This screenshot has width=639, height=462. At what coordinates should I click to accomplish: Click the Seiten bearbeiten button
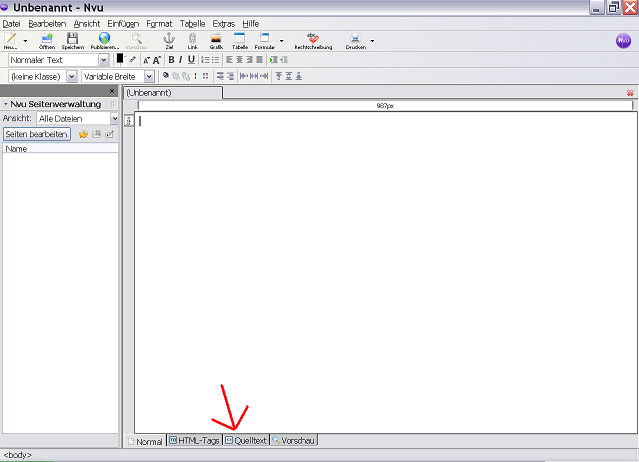[x=37, y=134]
